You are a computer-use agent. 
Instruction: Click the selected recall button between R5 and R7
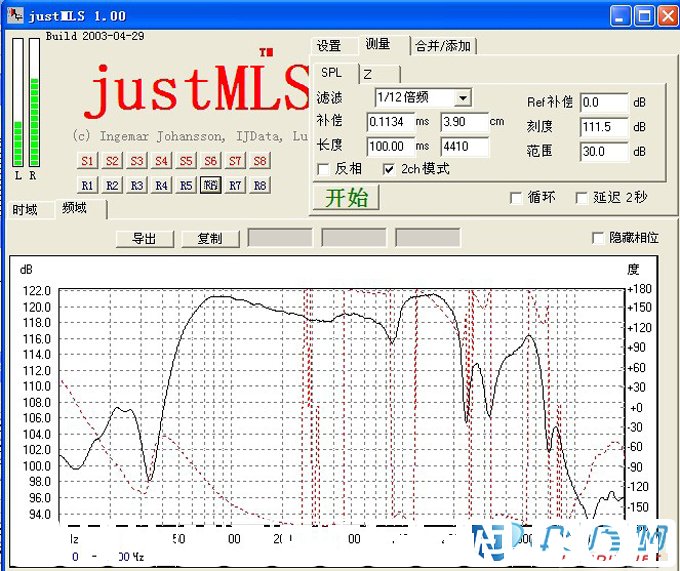(211, 186)
